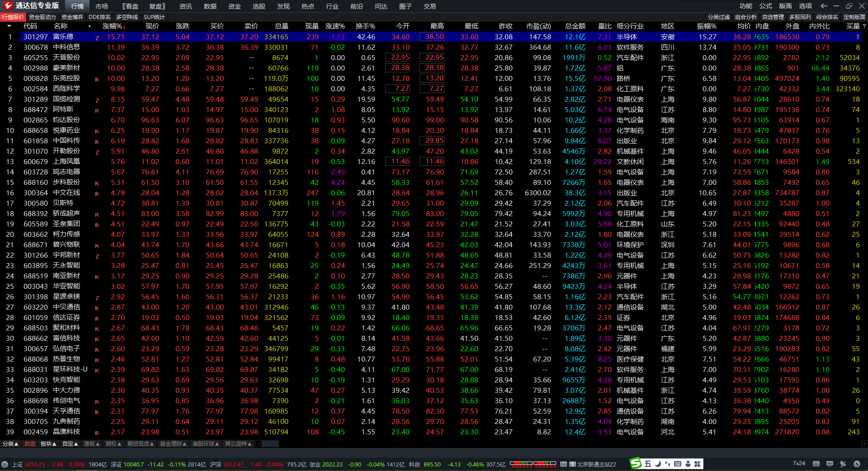Viewport: 868px width, 471px height.
Task: Click the 通达信 red logo icon
Action: click(x=8, y=6)
